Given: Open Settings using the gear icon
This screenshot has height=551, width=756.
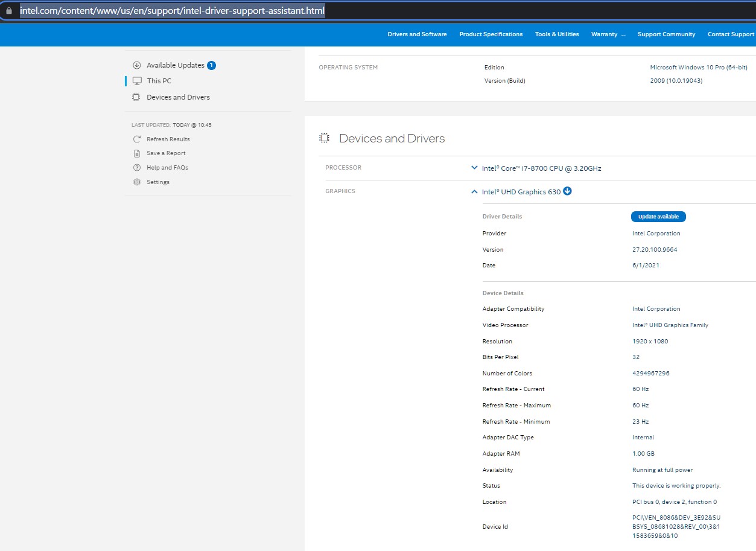Looking at the screenshot, I should tap(136, 182).
